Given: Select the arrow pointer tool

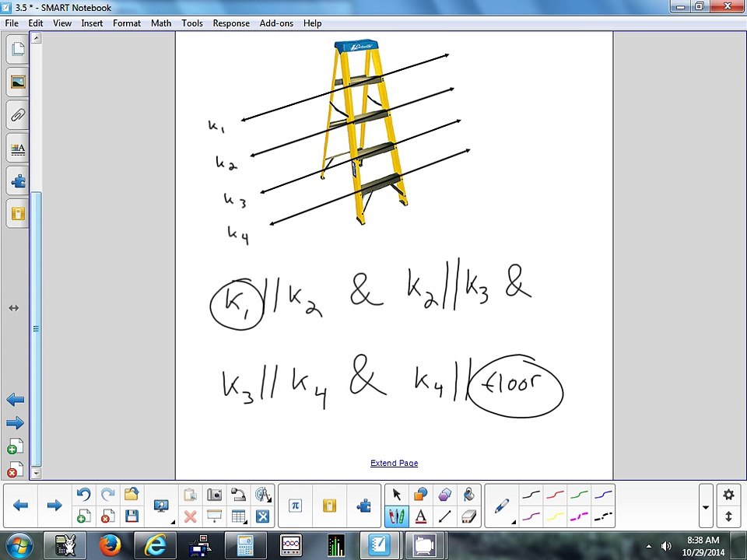Looking at the screenshot, I should coord(396,495).
